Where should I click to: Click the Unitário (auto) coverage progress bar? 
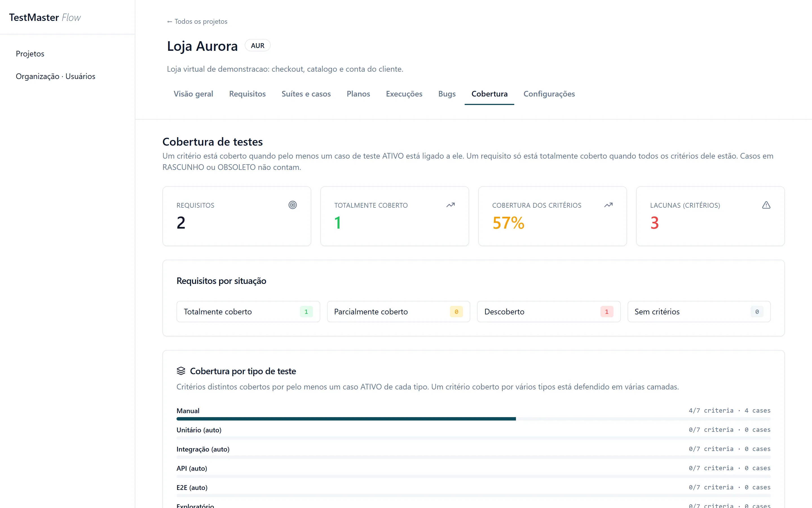click(473, 438)
